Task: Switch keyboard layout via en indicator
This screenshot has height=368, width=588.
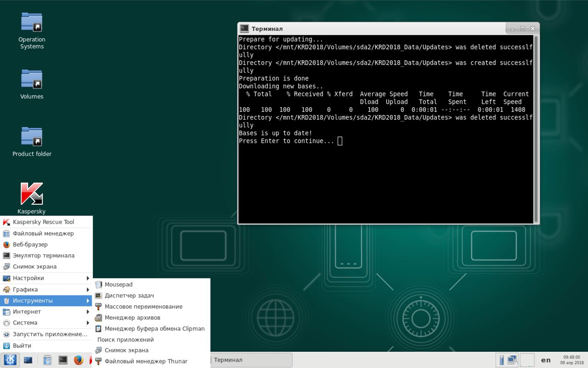Action: pyautogui.click(x=546, y=360)
